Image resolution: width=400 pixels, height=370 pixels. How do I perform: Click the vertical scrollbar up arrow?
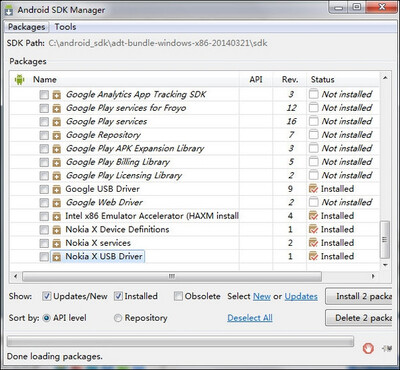(x=385, y=78)
